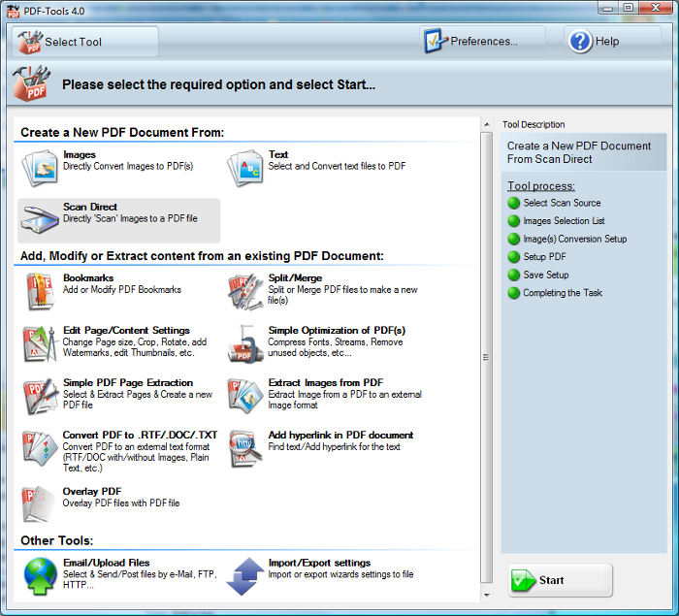Click 'Add or Modify PDF Bookmarks' description
The height and width of the screenshot is (616, 679).
click(122, 290)
